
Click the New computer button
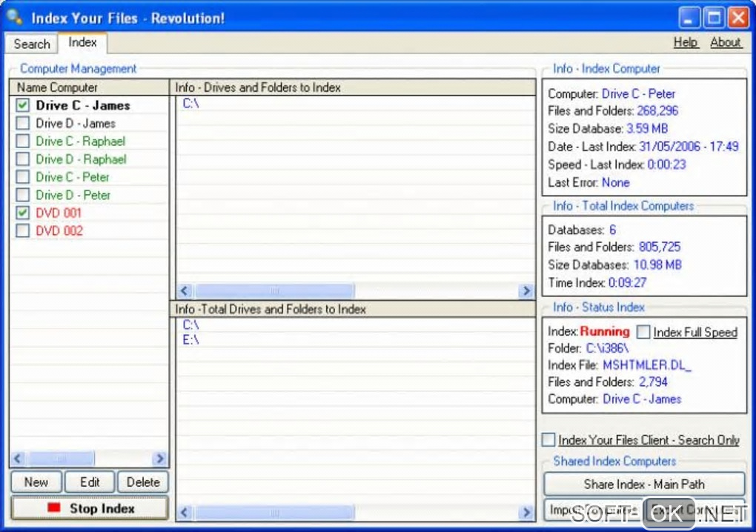(x=36, y=482)
